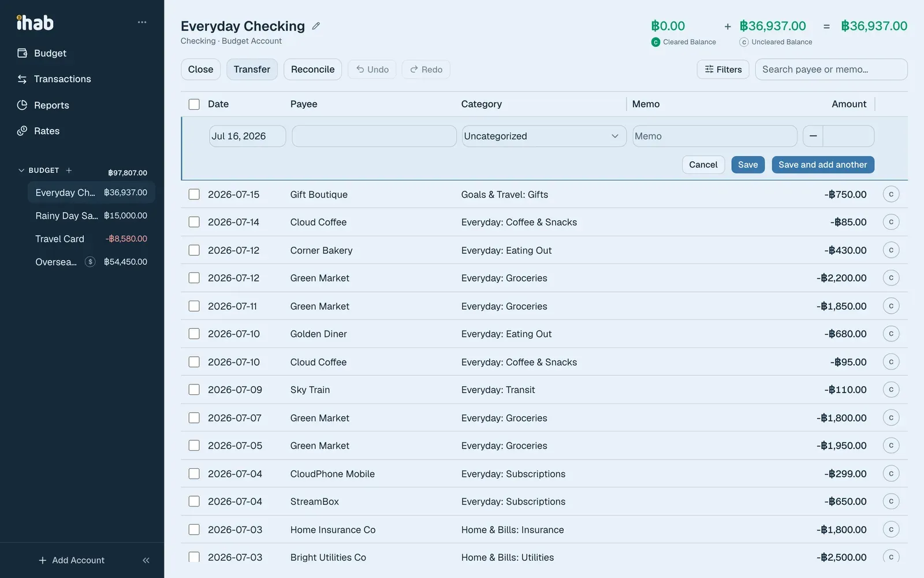Cancel the new transaction entry

[703, 165]
